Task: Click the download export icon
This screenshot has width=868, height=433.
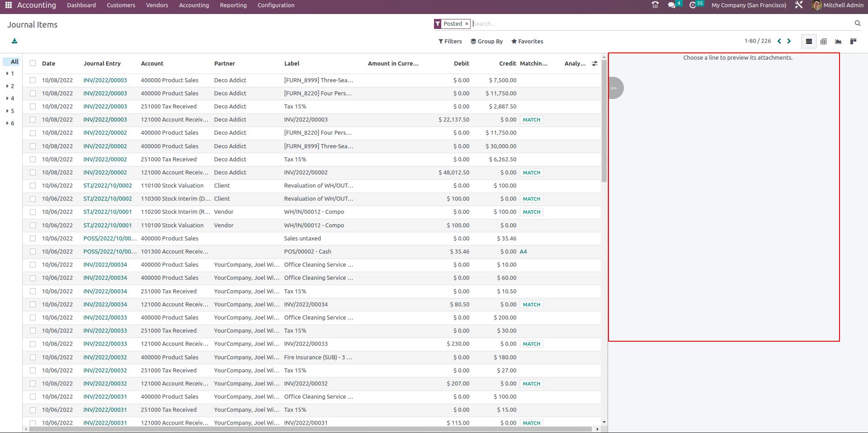Action: coord(14,41)
